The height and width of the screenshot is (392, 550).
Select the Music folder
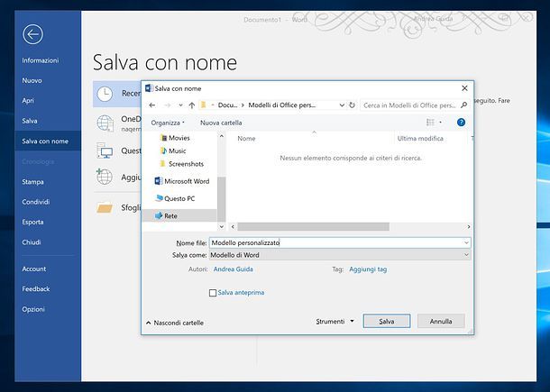tap(173, 150)
